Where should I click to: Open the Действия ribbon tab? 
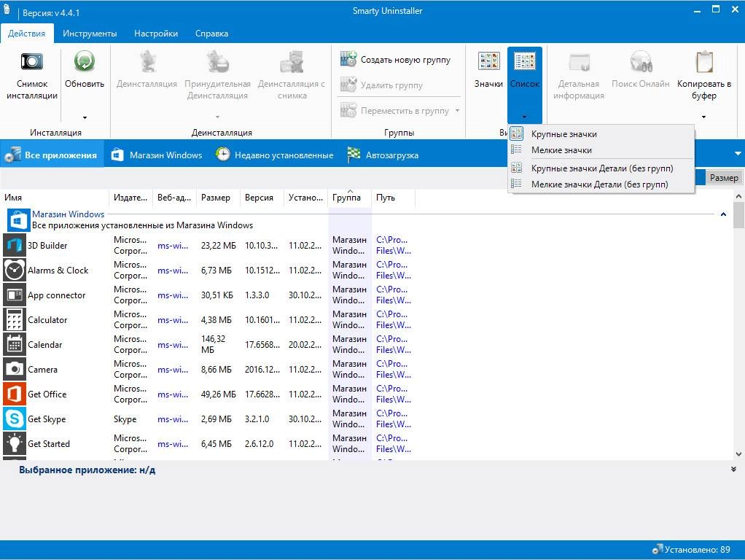click(26, 34)
